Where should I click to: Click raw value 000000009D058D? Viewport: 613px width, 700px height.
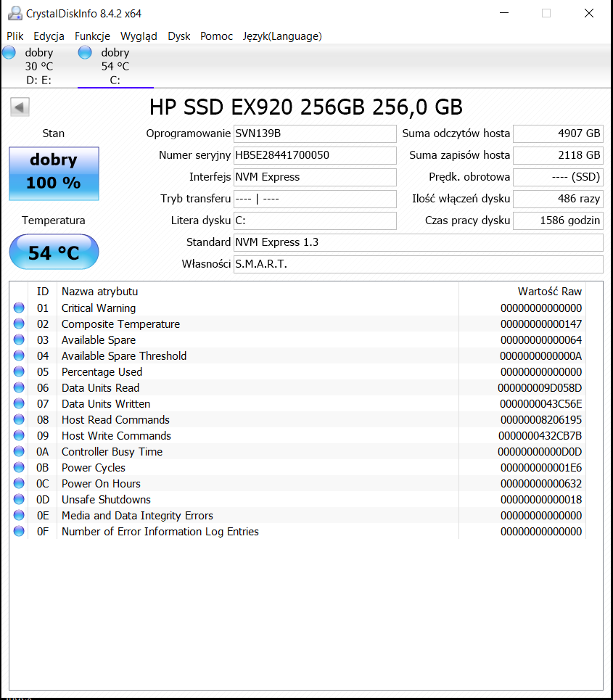540,388
